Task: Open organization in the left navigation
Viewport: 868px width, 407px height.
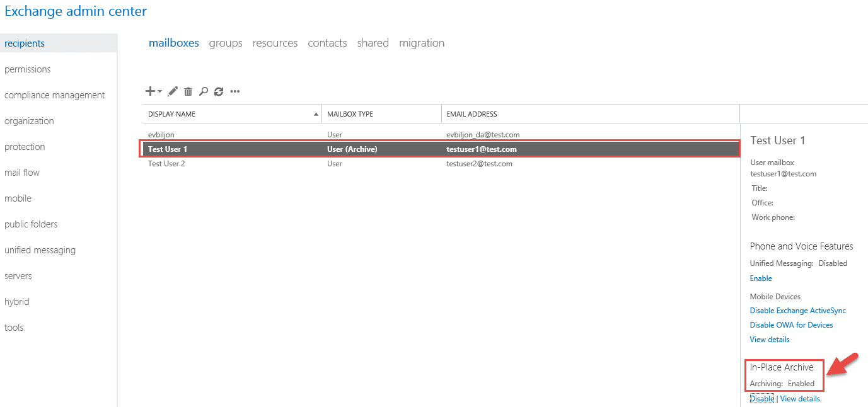Action: (29, 121)
